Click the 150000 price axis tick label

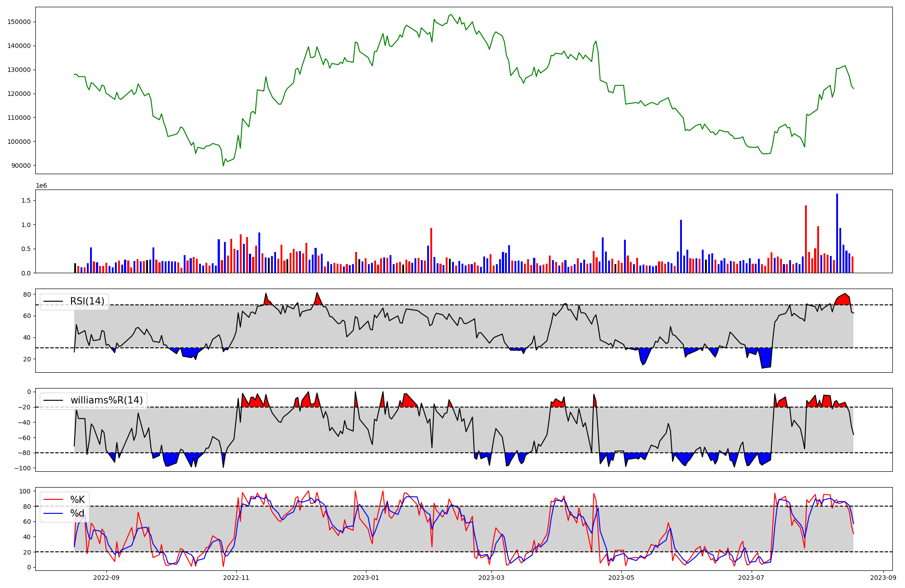tap(20, 22)
